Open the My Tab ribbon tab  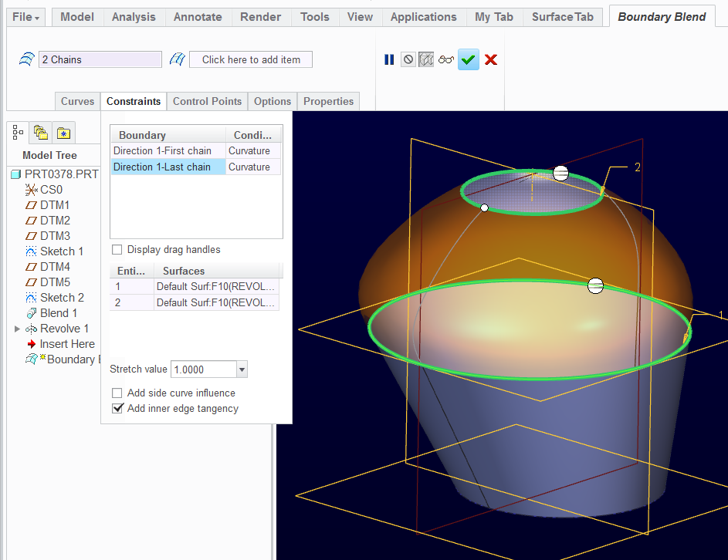click(x=494, y=17)
